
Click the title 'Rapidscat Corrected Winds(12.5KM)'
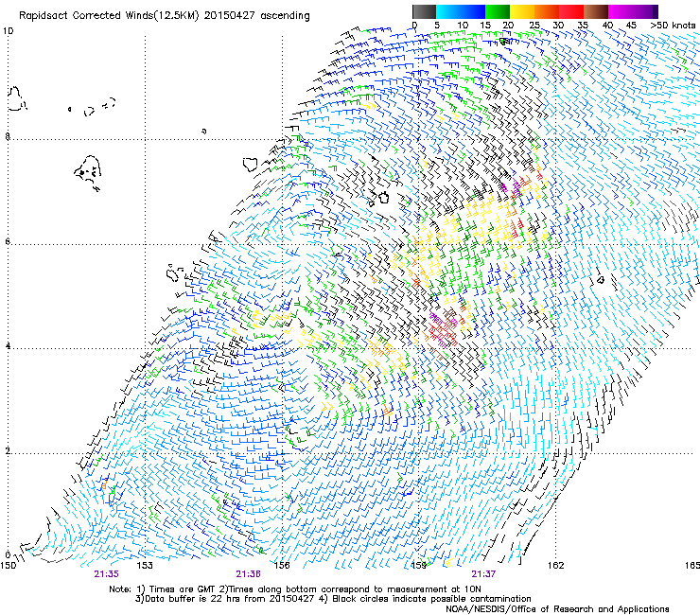pos(109,16)
